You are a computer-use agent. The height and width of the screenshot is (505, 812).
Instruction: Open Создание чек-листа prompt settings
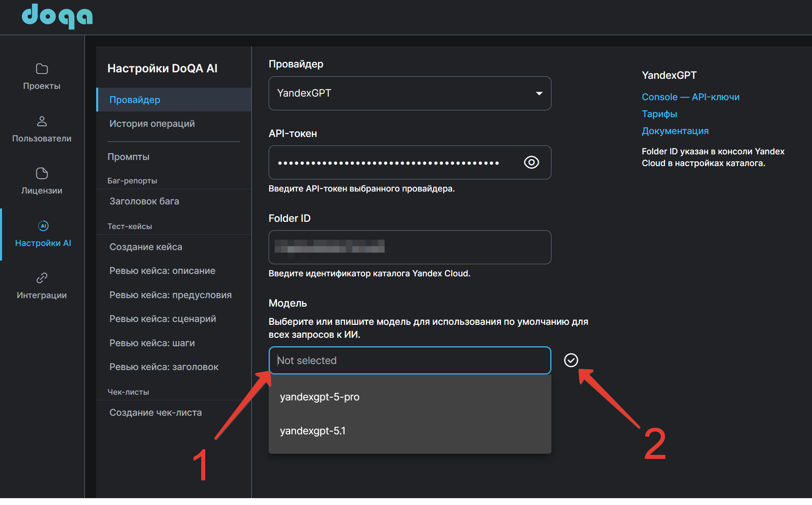point(174,412)
